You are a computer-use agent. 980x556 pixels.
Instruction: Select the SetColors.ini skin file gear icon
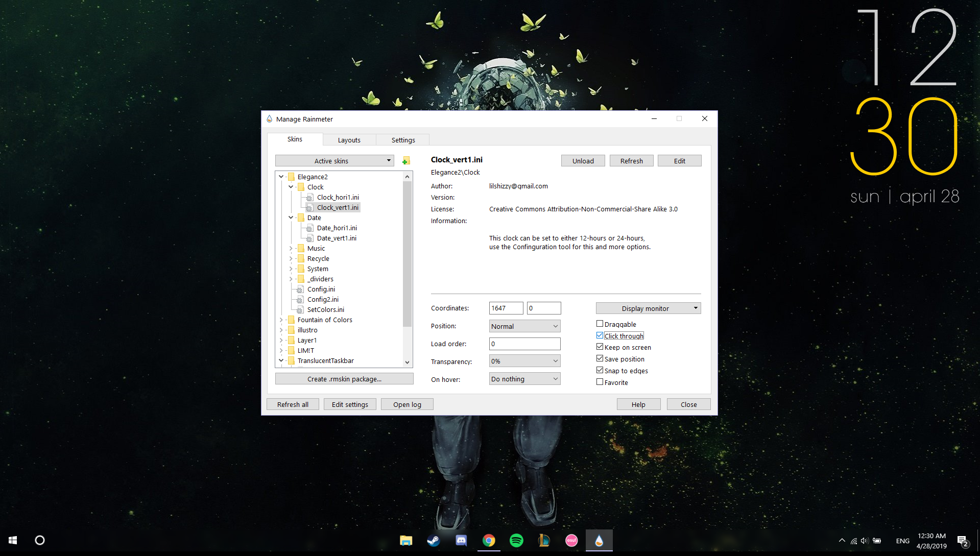click(x=300, y=309)
